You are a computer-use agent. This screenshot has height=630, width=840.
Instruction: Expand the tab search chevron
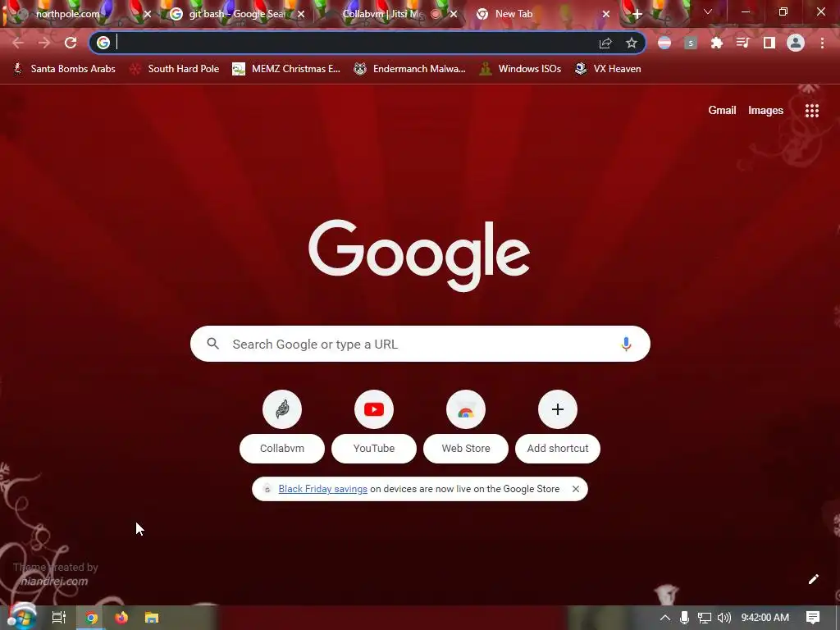[708, 11]
